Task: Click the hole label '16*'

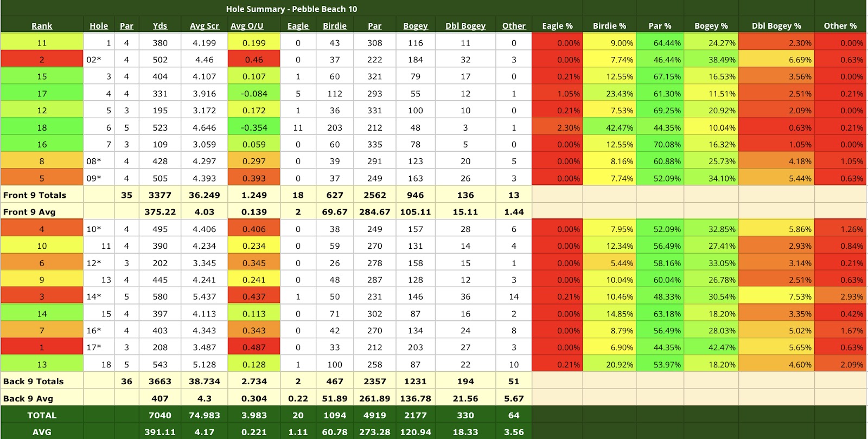Action: click(94, 331)
